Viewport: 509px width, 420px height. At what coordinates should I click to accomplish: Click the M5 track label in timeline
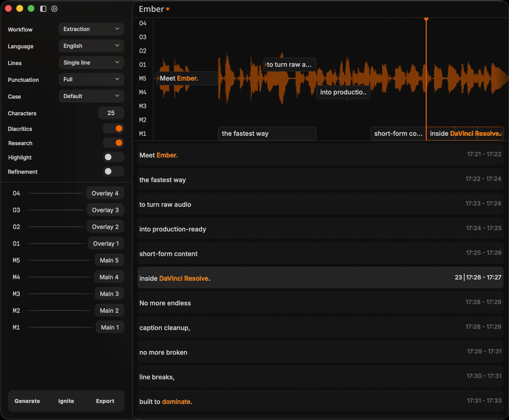coord(143,78)
